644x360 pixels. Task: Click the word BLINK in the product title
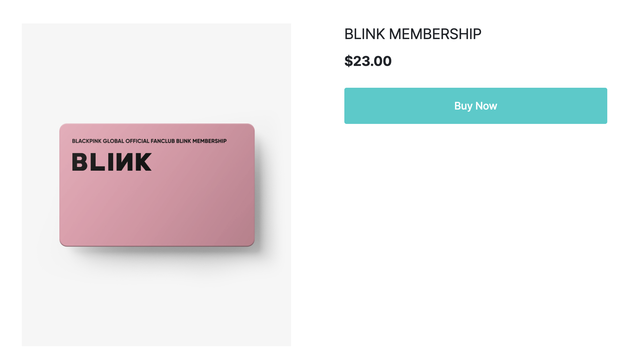(x=365, y=34)
